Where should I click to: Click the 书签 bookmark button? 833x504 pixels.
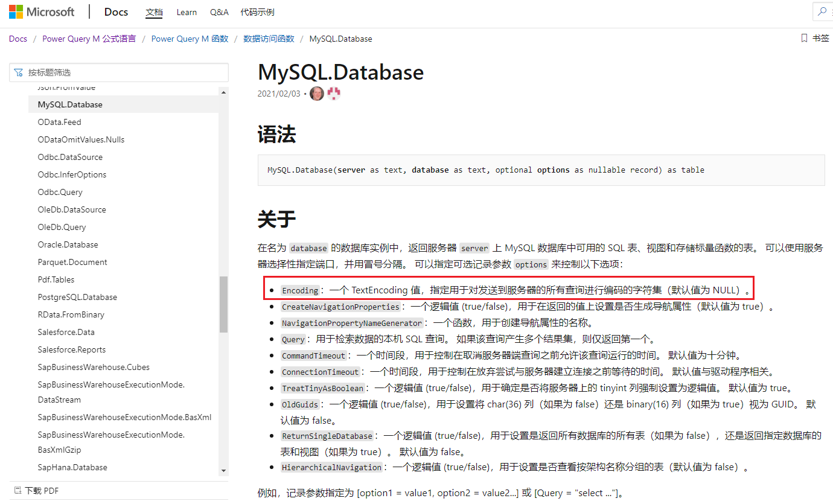point(815,38)
